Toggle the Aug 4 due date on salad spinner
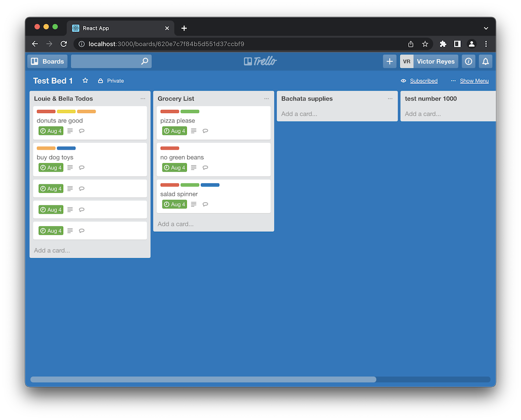This screenshot has width=521, height=420. [175, 204]
